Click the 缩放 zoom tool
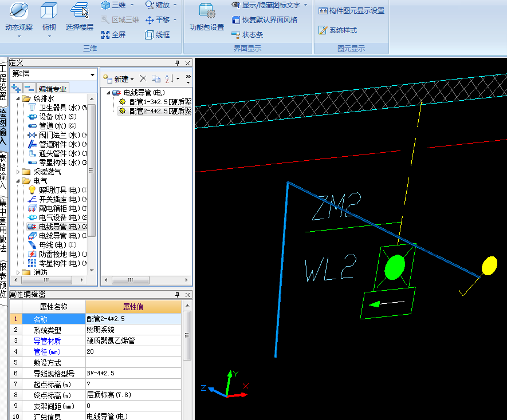The height and width of the screenshot is (420, 507). pyautogui.click(x=158, y=5)
